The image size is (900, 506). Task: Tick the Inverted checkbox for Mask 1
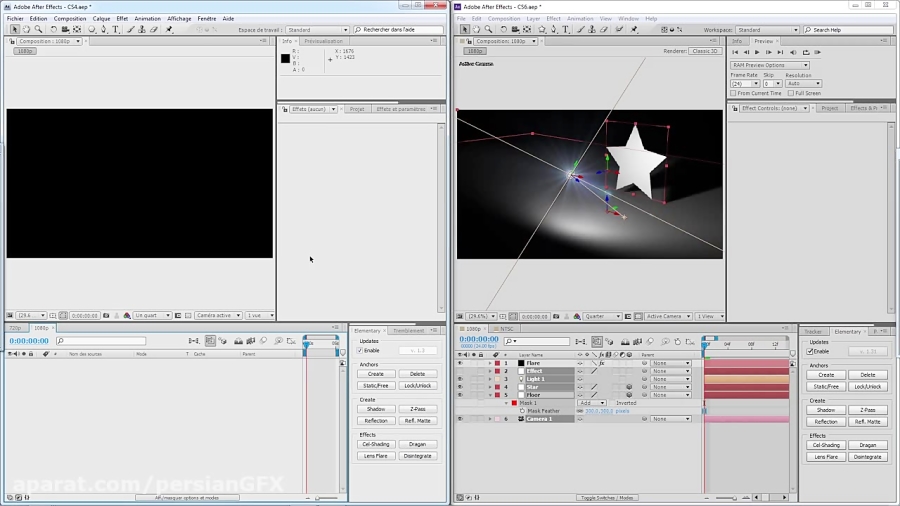point(612,403)
